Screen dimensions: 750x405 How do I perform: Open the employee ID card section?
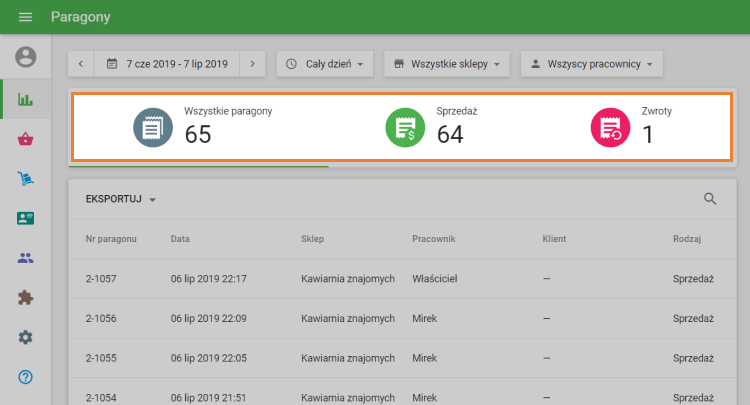point(25,219)
